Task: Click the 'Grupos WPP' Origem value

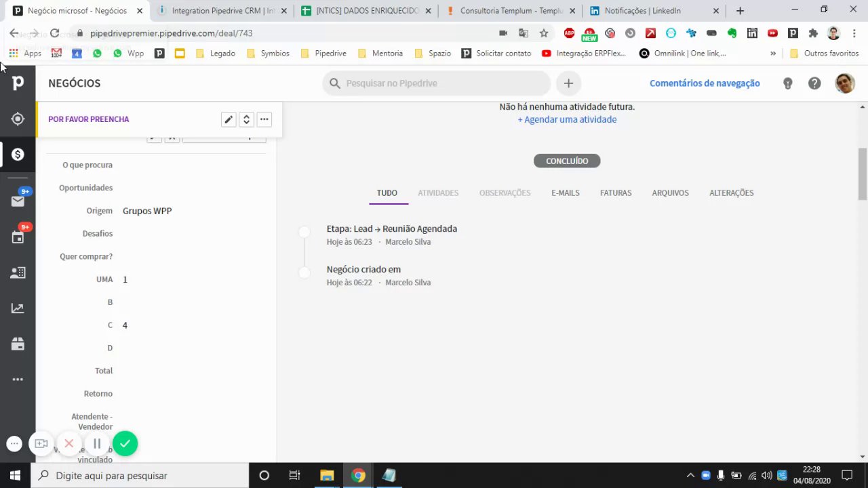Action: (147, 211)
